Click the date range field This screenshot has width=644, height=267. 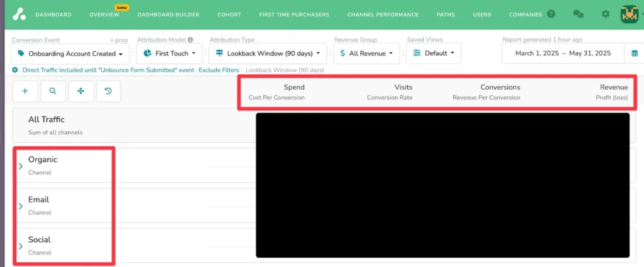coord(563,53)
